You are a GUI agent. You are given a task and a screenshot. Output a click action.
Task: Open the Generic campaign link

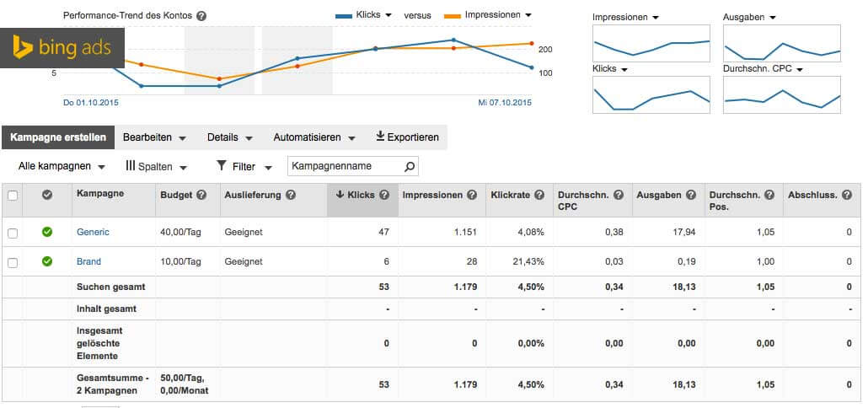point(93,232)
